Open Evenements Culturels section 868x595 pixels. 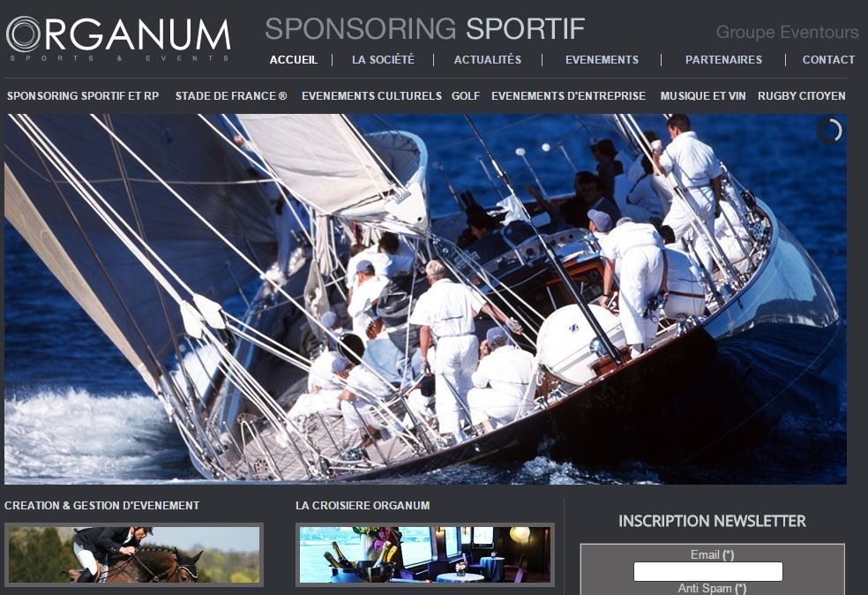(x=371, y=96)
